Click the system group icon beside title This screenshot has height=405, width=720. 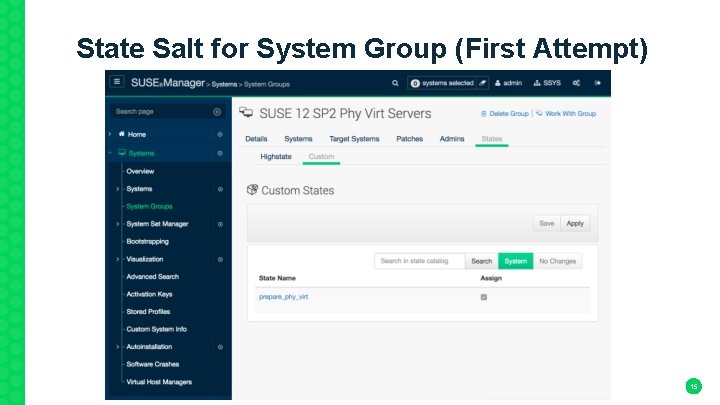246,113
